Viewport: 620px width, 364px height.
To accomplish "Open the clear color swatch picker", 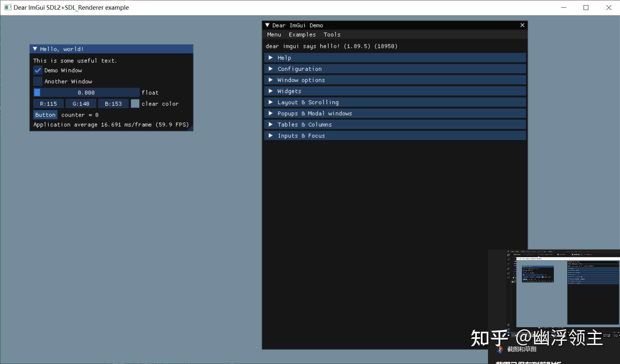I will pos(135,103).
